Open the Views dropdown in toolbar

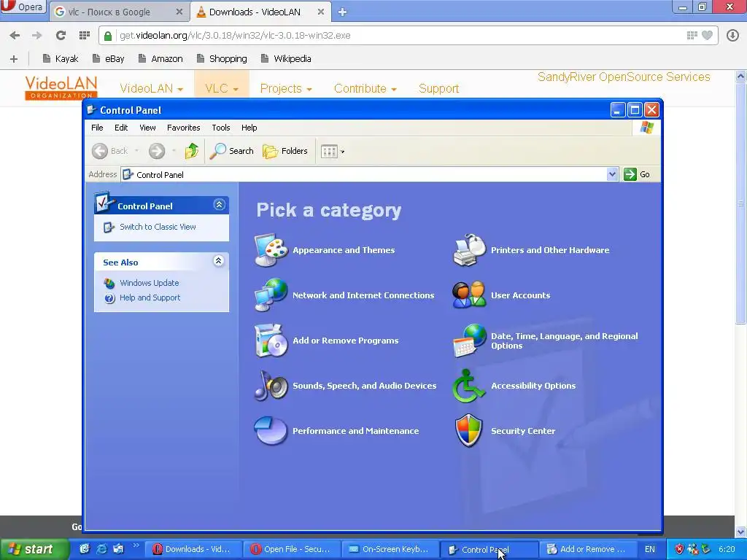(x=333, y=152)
